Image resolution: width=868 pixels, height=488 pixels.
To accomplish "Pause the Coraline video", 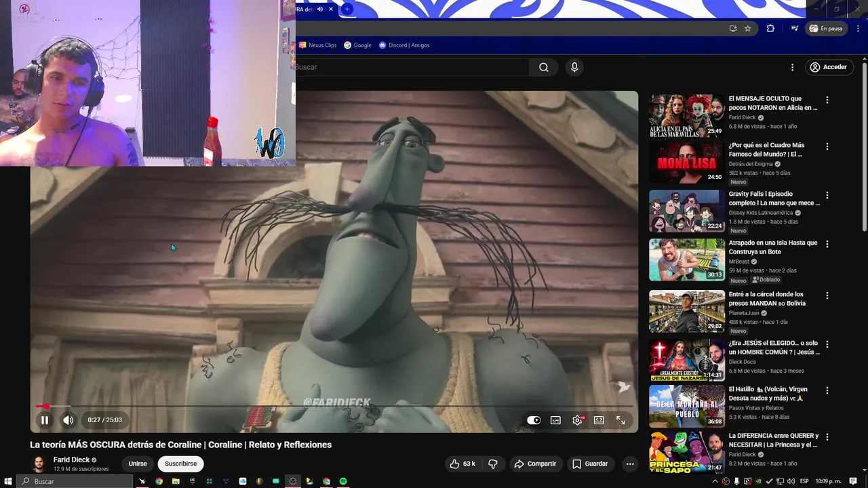I will [x=45, y=420].
